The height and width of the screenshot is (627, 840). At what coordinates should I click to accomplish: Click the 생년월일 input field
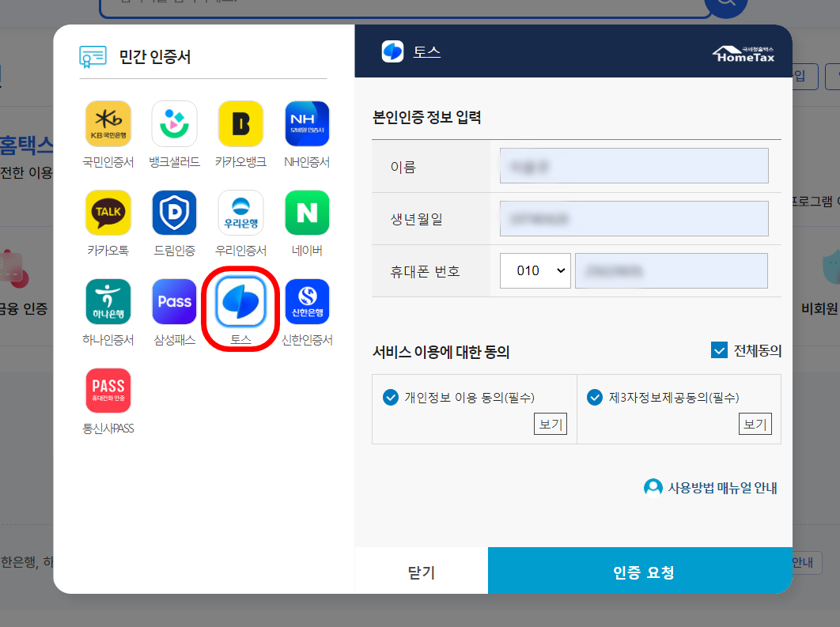634,218
